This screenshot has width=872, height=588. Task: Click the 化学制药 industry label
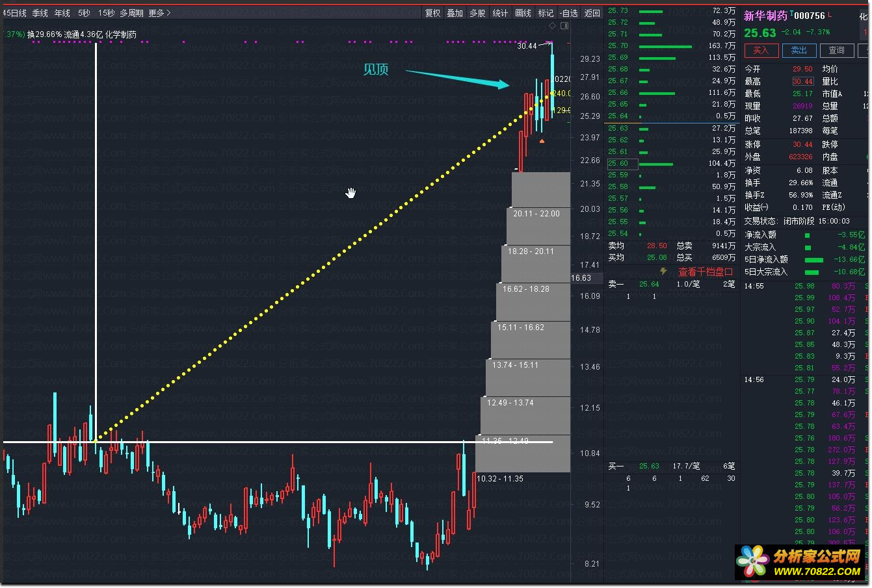coord(121,34)
